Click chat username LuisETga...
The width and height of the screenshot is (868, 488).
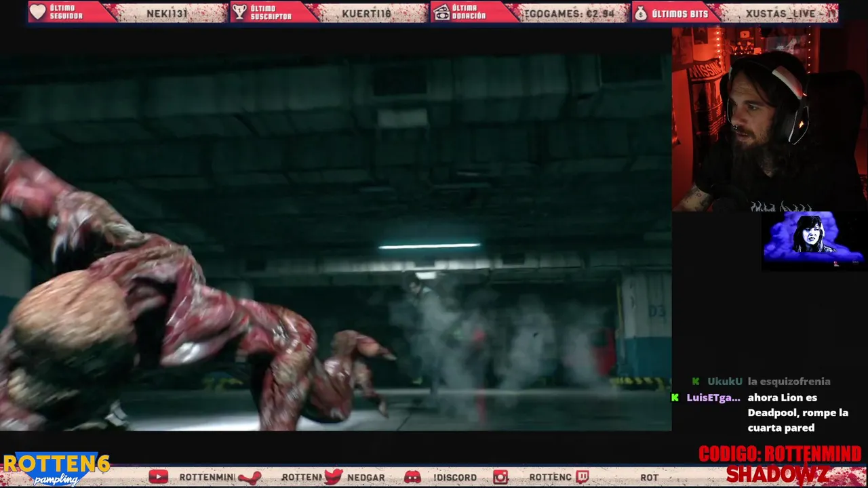pos(713,398)
